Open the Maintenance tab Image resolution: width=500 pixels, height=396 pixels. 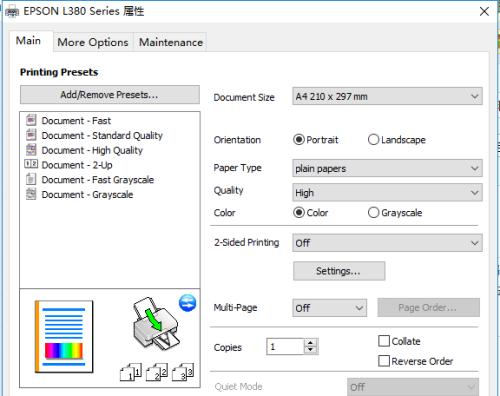[x=171, y=42]
